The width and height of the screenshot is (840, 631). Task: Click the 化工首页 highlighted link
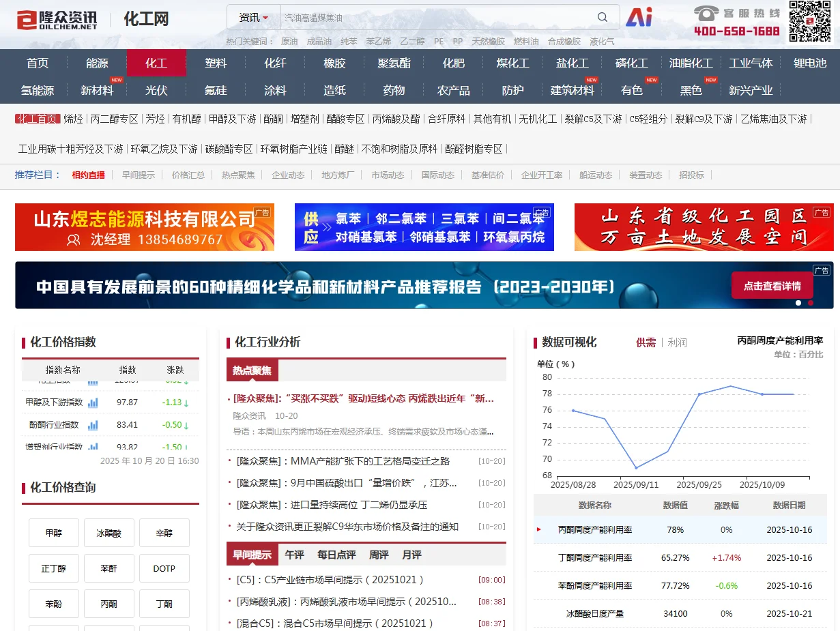pos(38,119)
